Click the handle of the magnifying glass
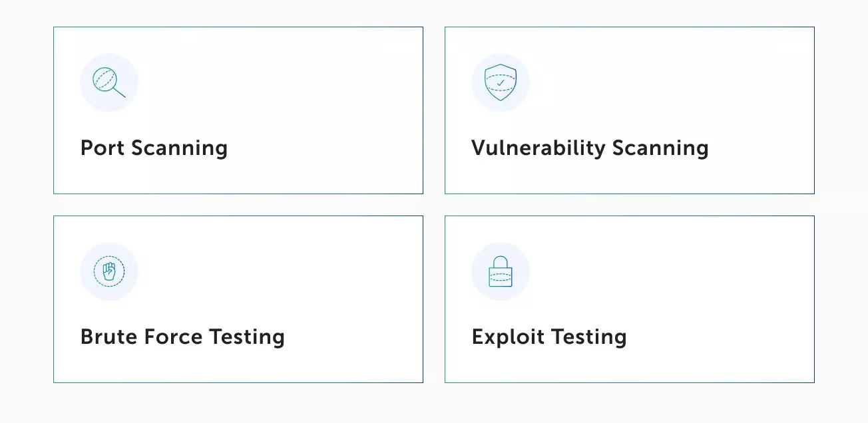This screenshot has width=868, height=423. [x=119, y=92]
